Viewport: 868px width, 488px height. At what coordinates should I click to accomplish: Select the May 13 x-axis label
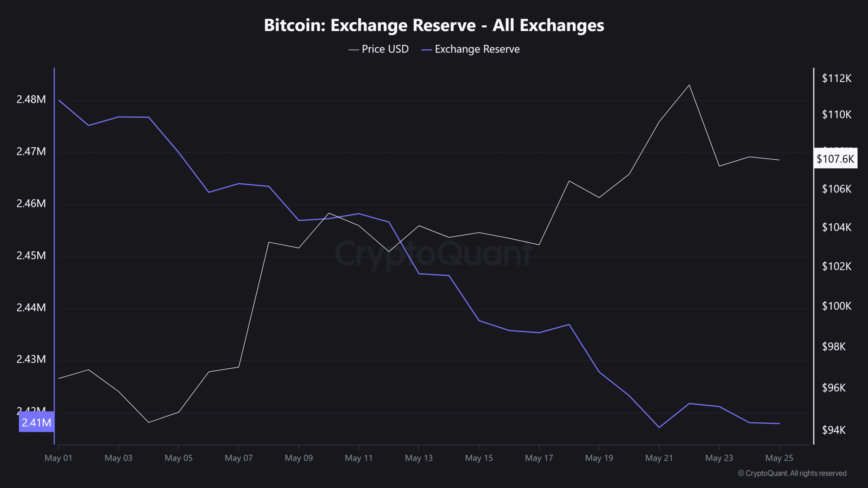coord(419,458)
